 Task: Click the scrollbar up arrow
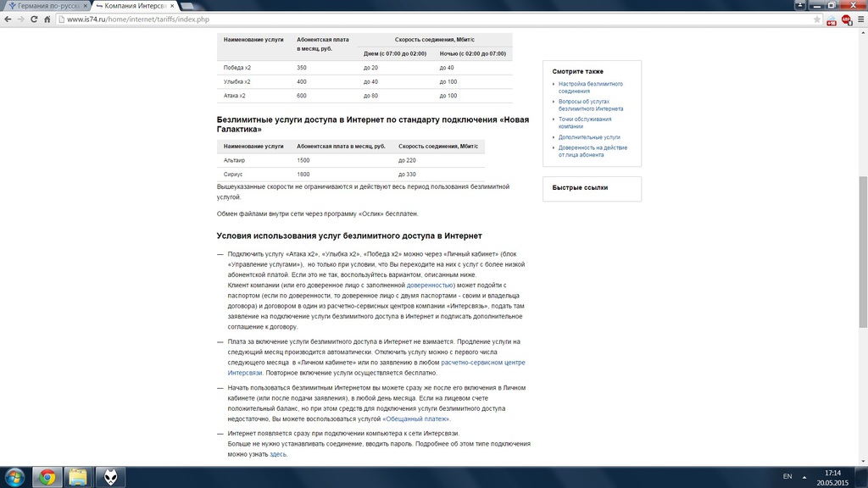[x=863, y=32]
